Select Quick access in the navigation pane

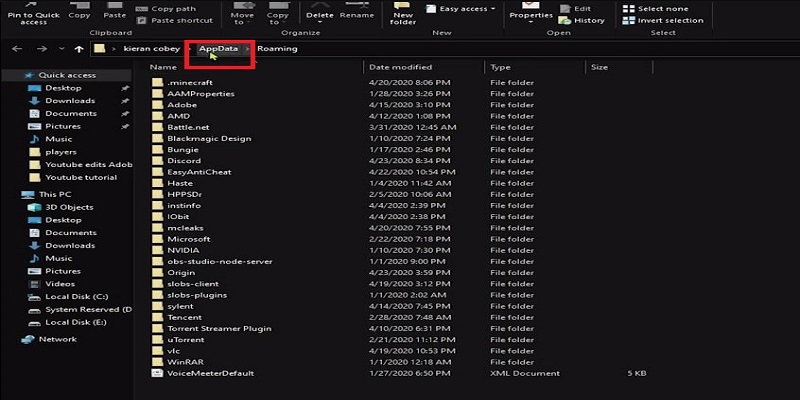pos(67,75)
